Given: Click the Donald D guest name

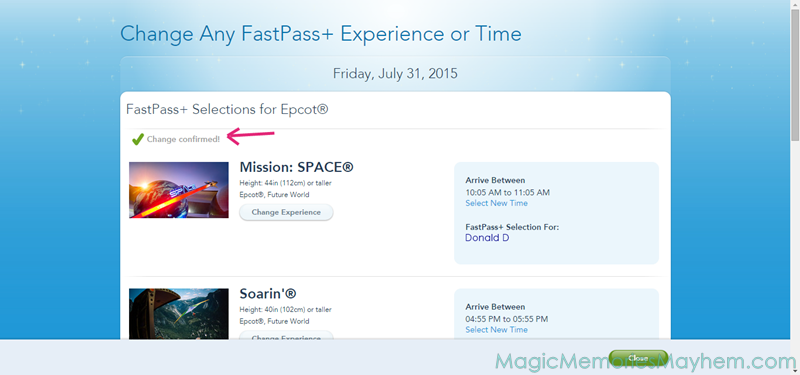Looking at the screenshot, I should 487,238.
